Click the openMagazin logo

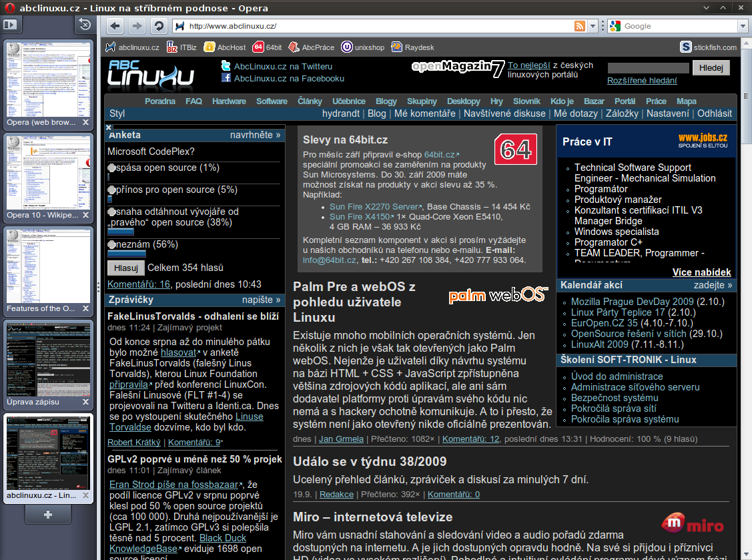[458, 68]
